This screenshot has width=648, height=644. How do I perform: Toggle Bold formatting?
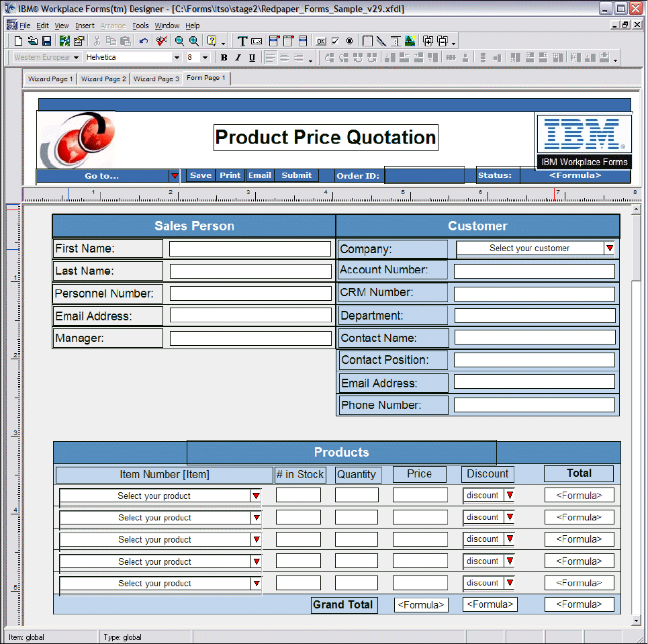tap(224, 58)
